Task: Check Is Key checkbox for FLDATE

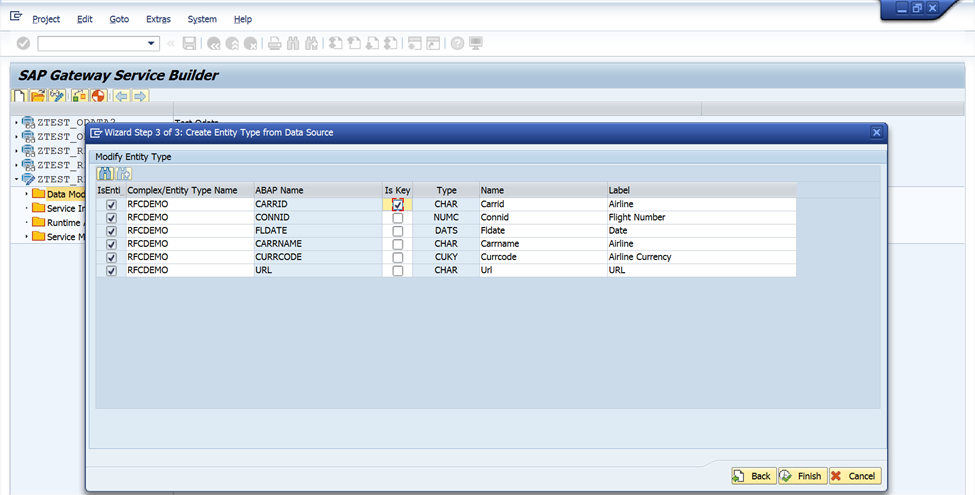Action: pyautogui.click(x=398, y=231)
